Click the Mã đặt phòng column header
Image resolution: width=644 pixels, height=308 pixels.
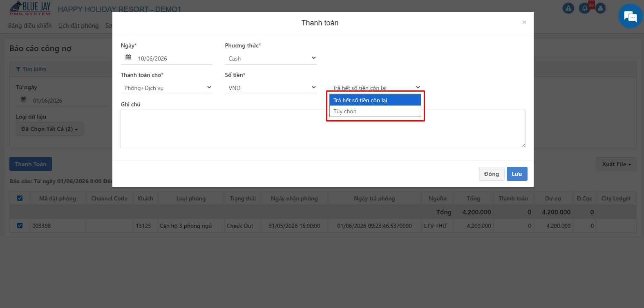click(58, 198)
